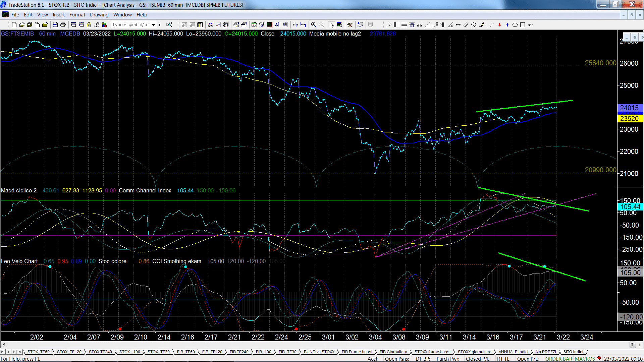The height and width of the screenshot is (362, 644).
Task: Switch to the FIB Frame bassi tab
Action: pyautogui.click(x=357, y=352)
